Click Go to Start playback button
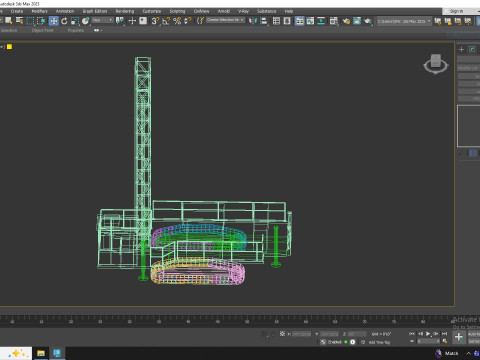 point(412,334)
